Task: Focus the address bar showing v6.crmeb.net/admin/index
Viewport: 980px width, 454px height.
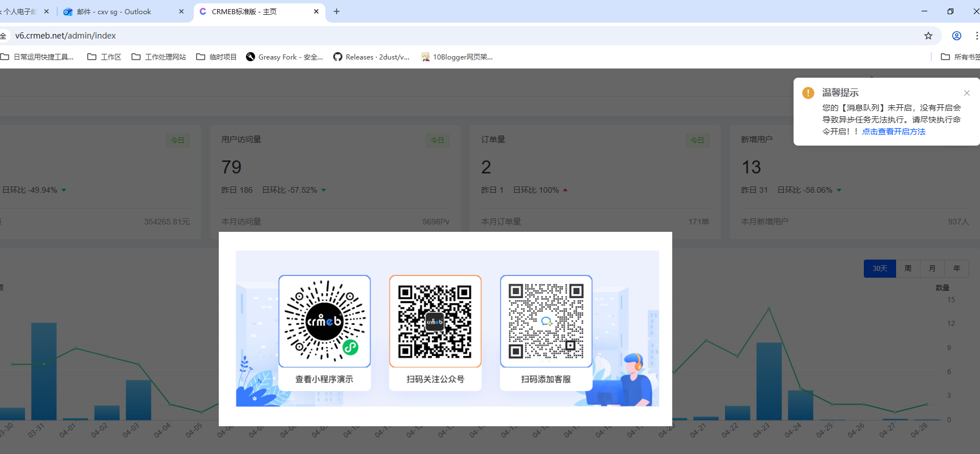Action: (x=465, y=36)
